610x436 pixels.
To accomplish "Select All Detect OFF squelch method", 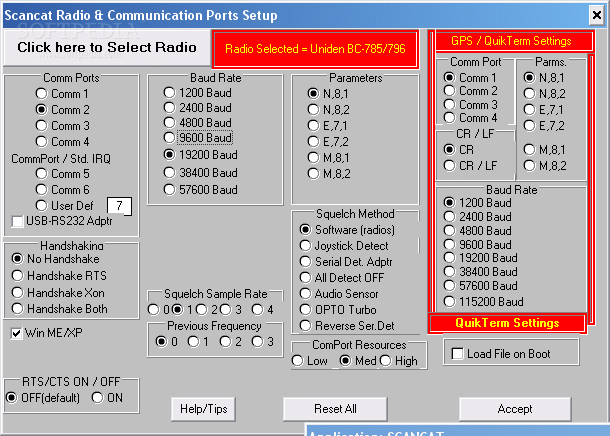I will coord(342,278).
